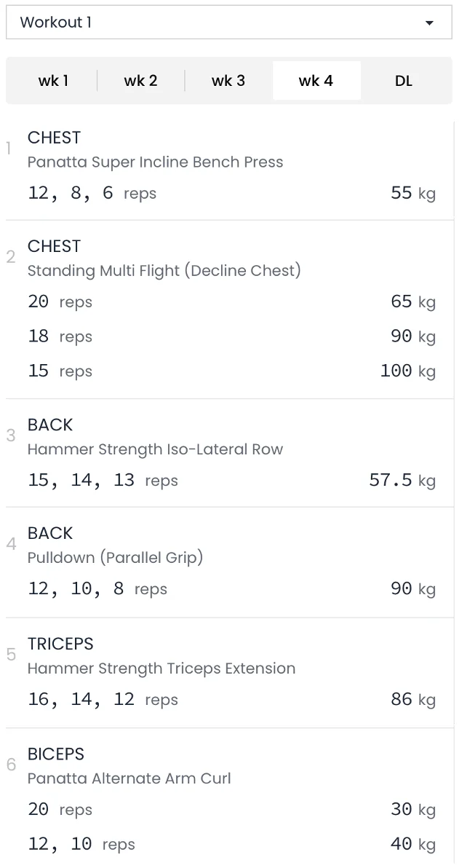Click the 55 kg weight value
The width and height of the screenshot is (459, 868).
pyautogui.click(x=412, y=193)
